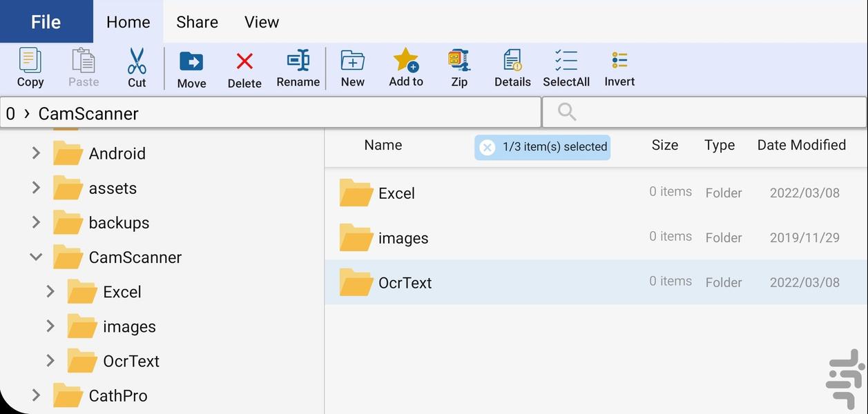Sort by Date Modified column header
868x414 pixels.
click(801, 145)
